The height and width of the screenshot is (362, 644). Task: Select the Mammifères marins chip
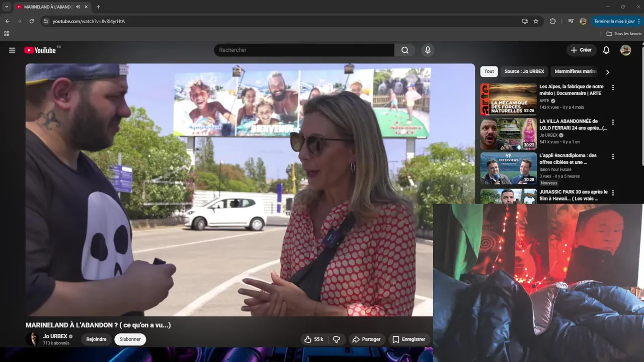(576, 71)
